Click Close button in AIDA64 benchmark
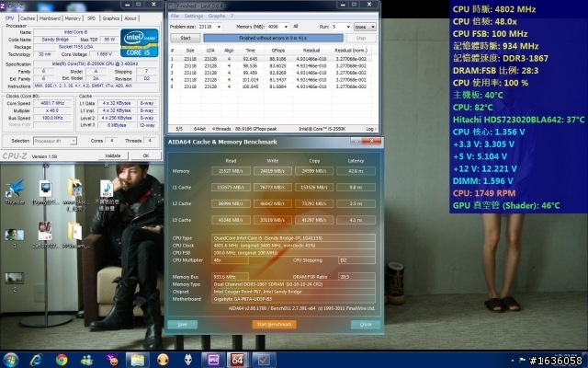 click(x=366, y=324)
